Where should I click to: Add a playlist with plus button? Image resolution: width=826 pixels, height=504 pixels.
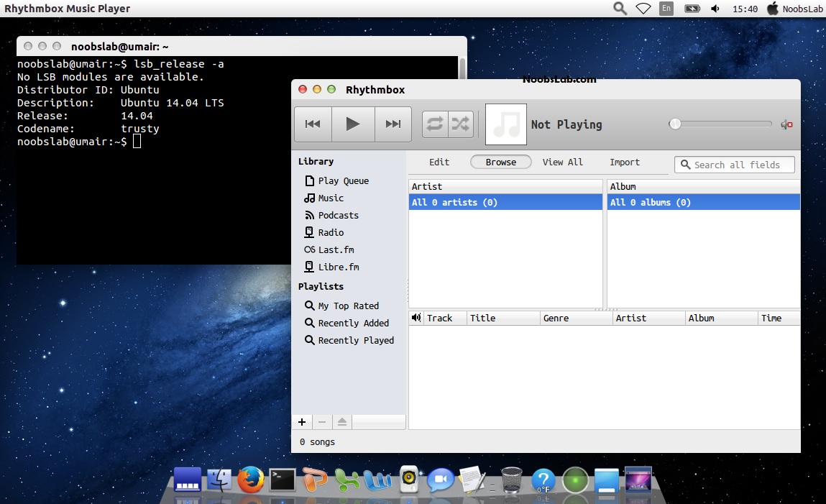(x=302, y=422)
